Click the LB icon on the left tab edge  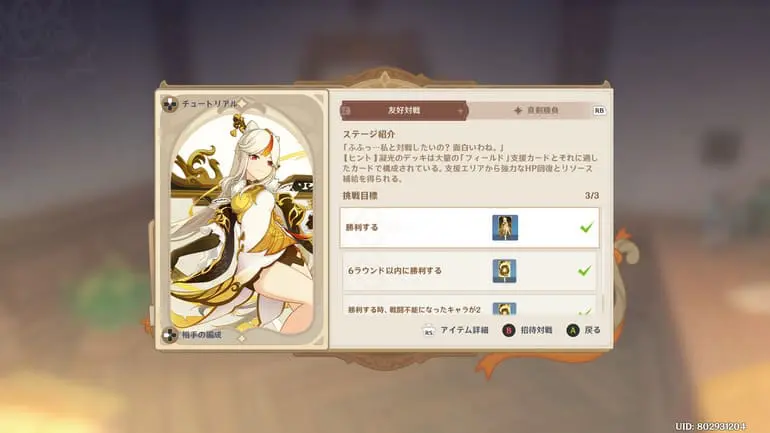(346, 111)
